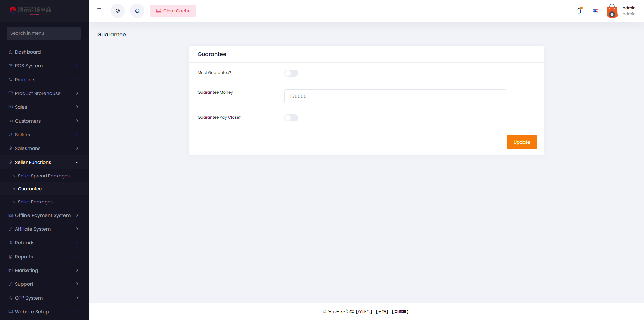Viewport: 644px width, 320px height.
Task: Open the Reports menu label
Action: [x=24, y=257]
